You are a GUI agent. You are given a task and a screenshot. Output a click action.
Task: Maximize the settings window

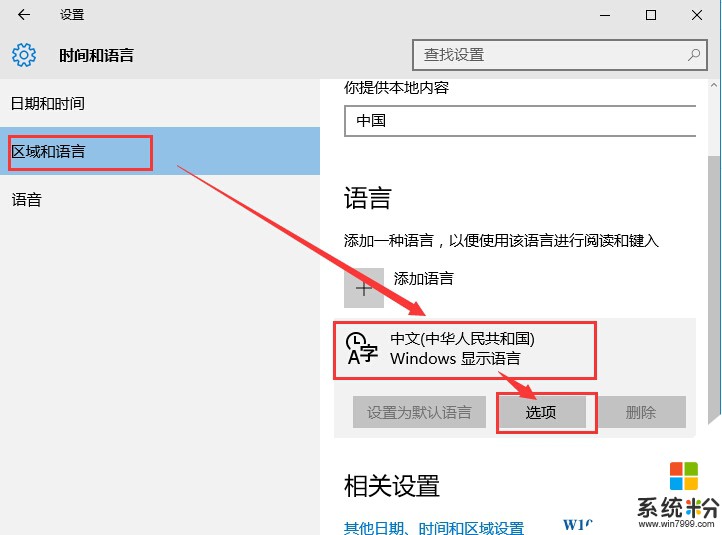pos(651,15)
